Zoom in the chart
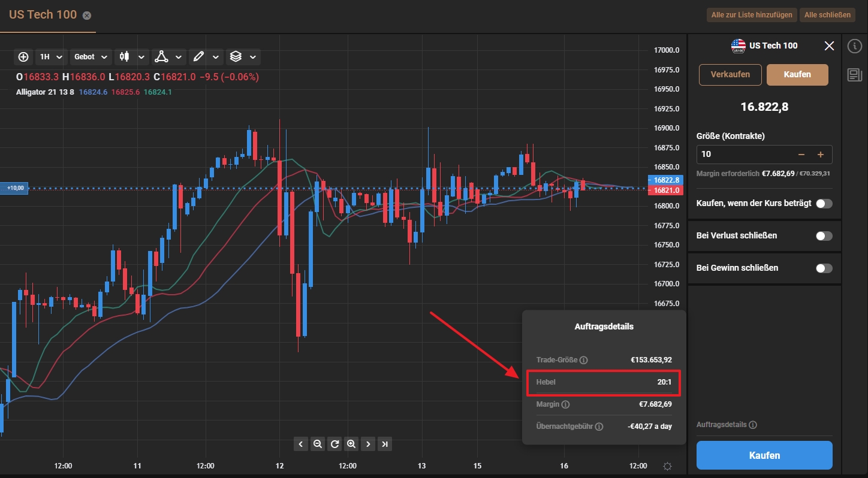This screenshot has width=868, height=478. (x=351, y=444)
